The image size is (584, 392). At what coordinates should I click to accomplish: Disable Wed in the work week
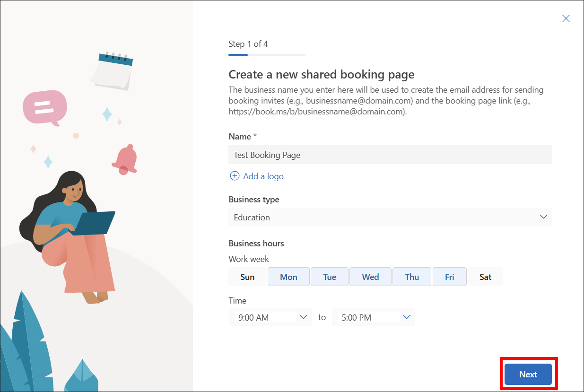[x=370, y=277]
